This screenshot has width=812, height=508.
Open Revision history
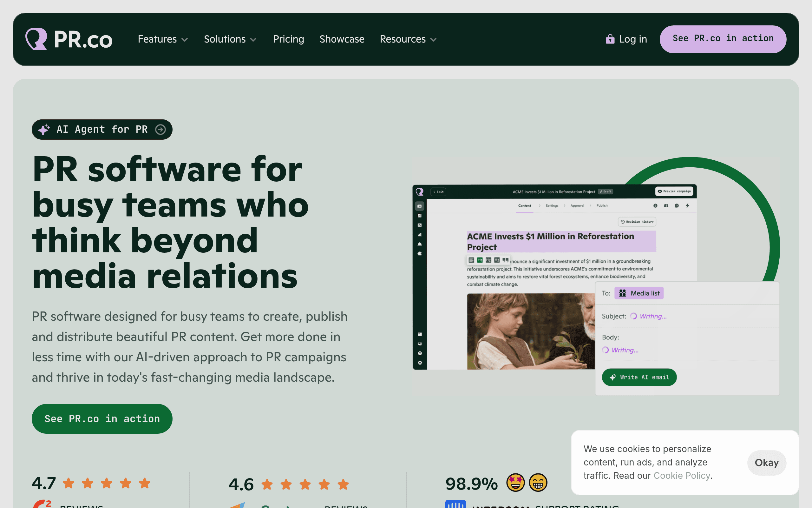coord(637,222)
